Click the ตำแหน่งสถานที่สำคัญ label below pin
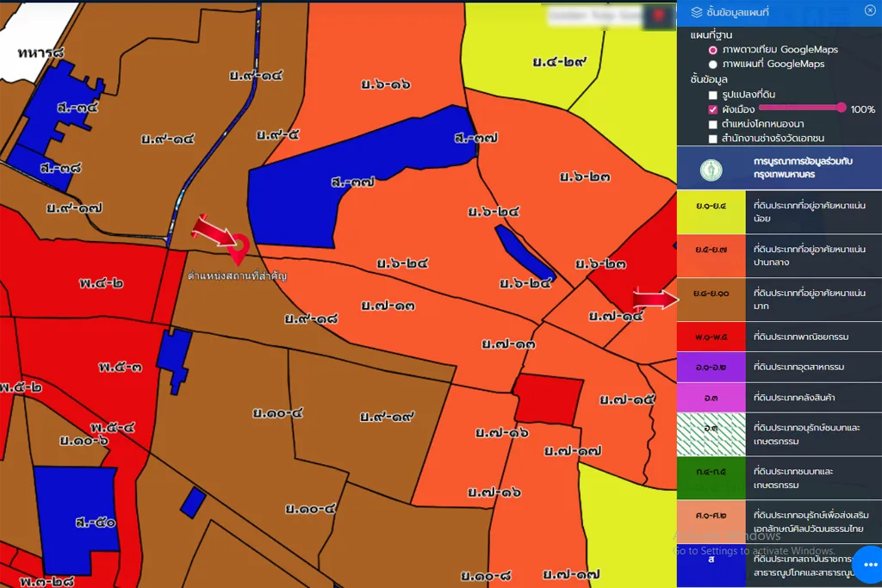This screenshot has width=882, height=588. (x=238, y=275)
